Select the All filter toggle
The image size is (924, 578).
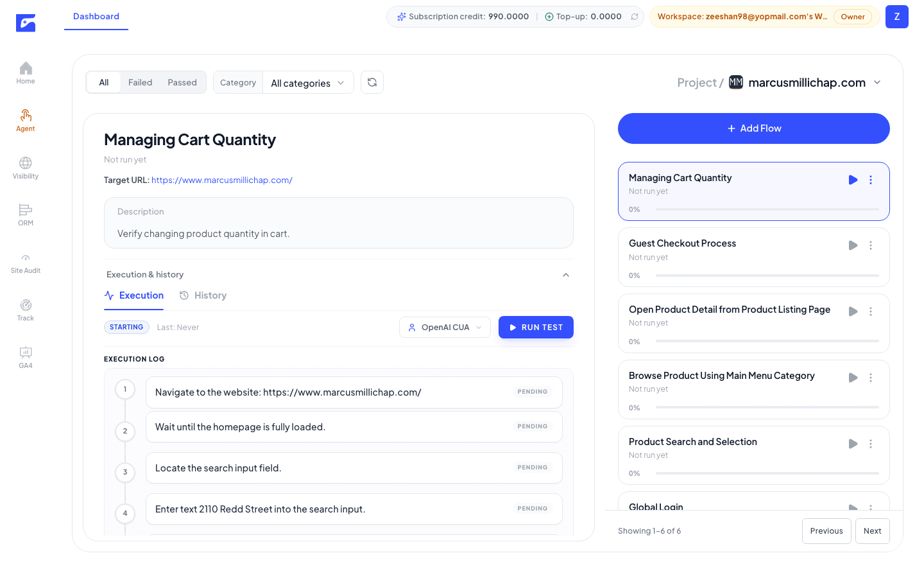[104, 82]
